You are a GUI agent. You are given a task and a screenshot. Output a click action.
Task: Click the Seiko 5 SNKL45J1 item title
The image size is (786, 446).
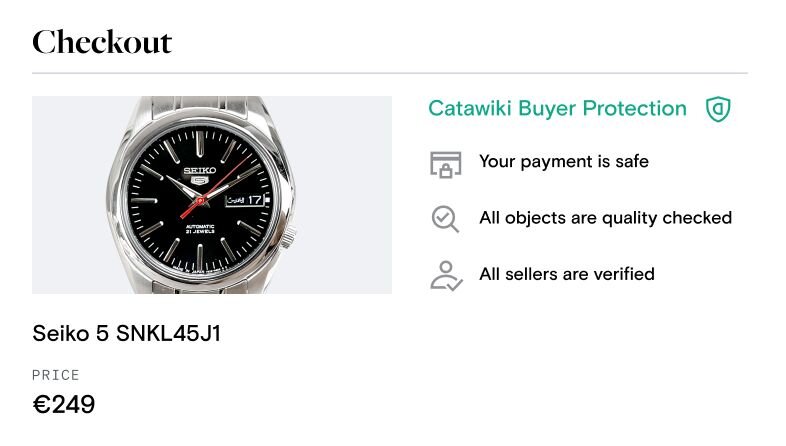click(x=126, y=334)
